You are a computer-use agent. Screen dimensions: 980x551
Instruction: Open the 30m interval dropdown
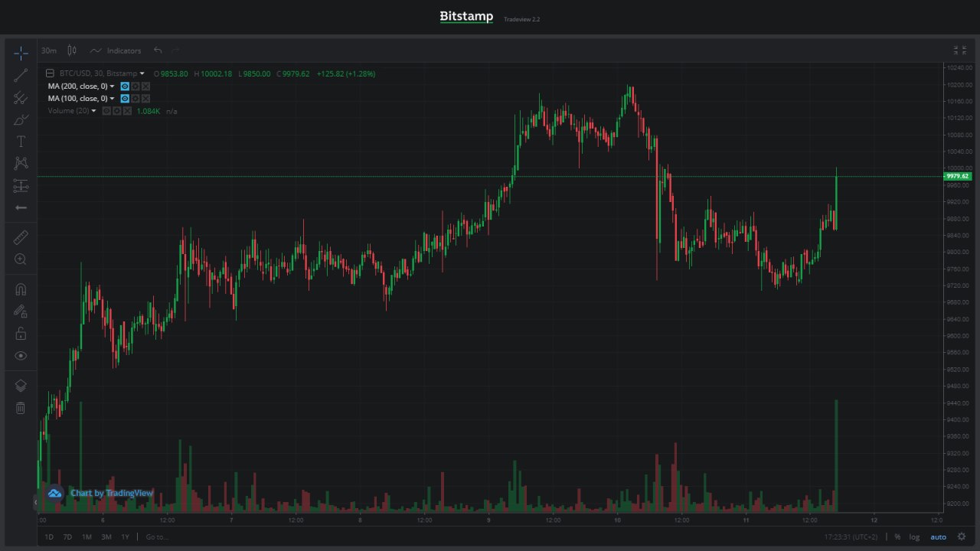tap(49, 51)
